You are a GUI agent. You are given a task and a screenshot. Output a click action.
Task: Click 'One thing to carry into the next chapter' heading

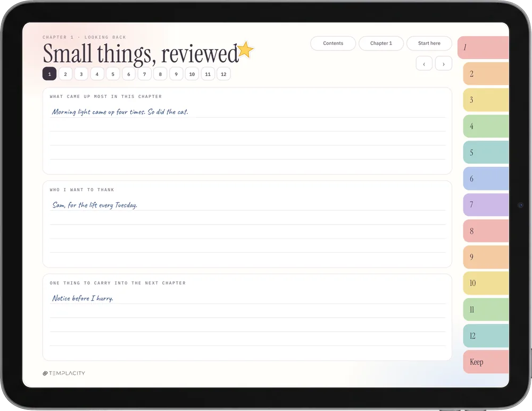pyautogui.click(x=118, y=283)
